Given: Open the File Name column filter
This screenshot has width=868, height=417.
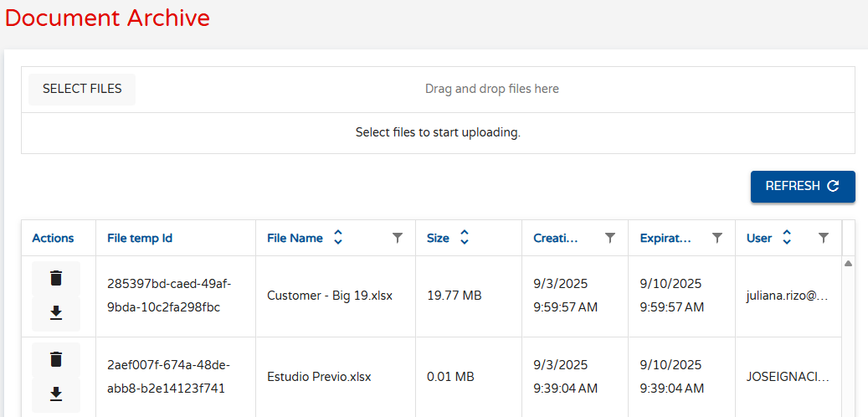Looking at the screenshot, I should pos(397,238).
